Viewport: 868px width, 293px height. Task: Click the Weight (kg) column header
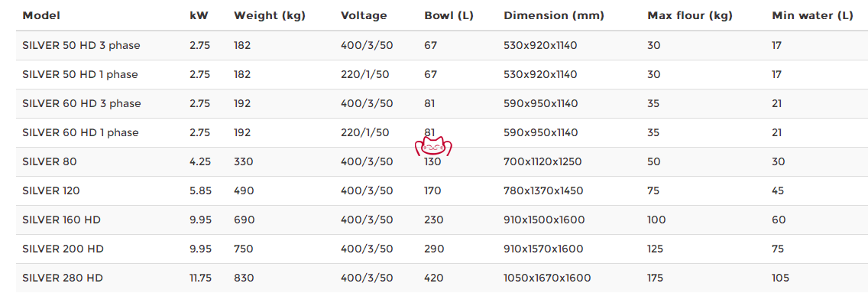[270, 15]
